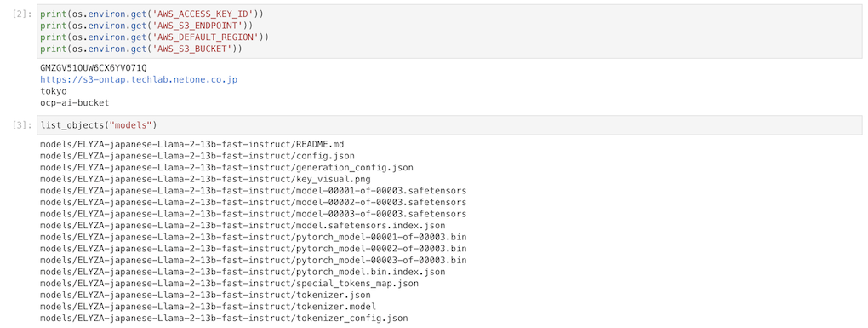Click the pytorch_model-00003-of-00003.bin line

click(253, 261)
